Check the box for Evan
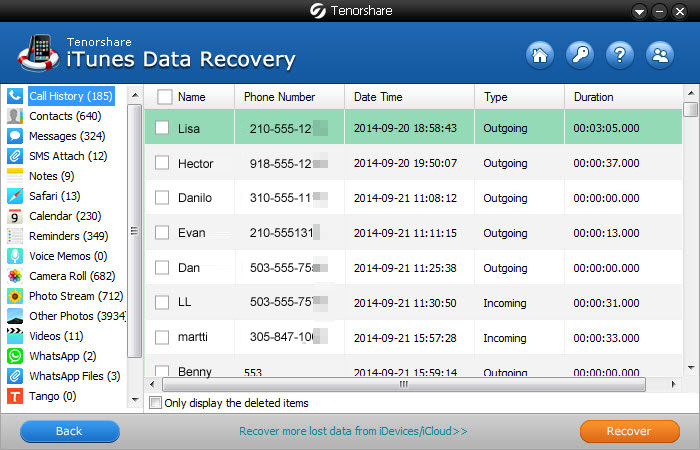Screen dimensions: 700x450 click(x=162, y=233)
